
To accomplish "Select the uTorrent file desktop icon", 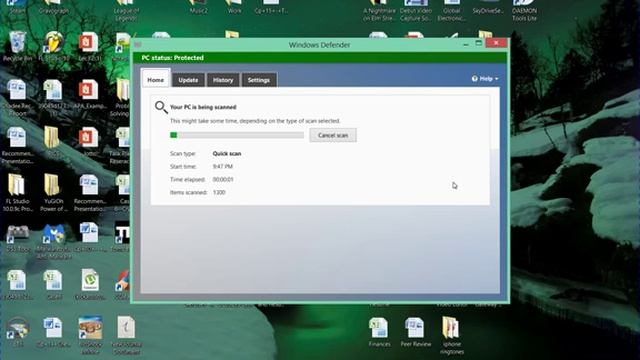I will [90, 284].
